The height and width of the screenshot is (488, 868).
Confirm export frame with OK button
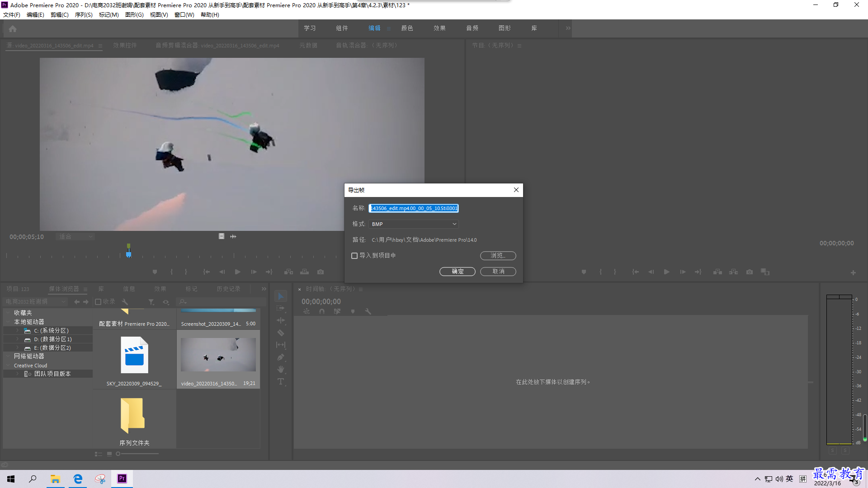458,272
